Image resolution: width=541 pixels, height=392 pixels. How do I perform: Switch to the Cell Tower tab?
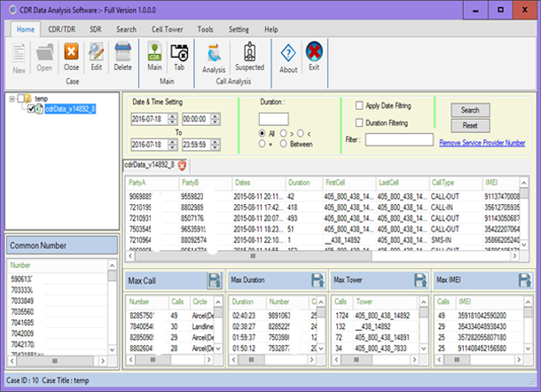pos(169,29)
